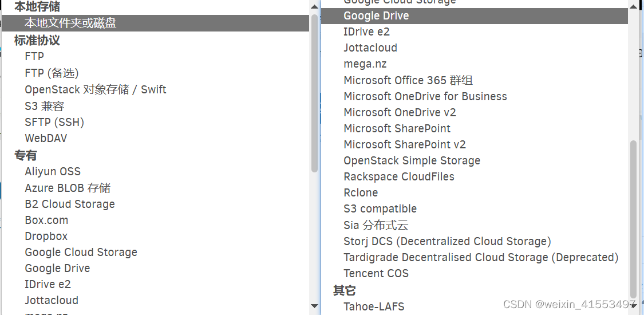
Task: Click the left list scrollbar thumb
Action: point(315,93)
